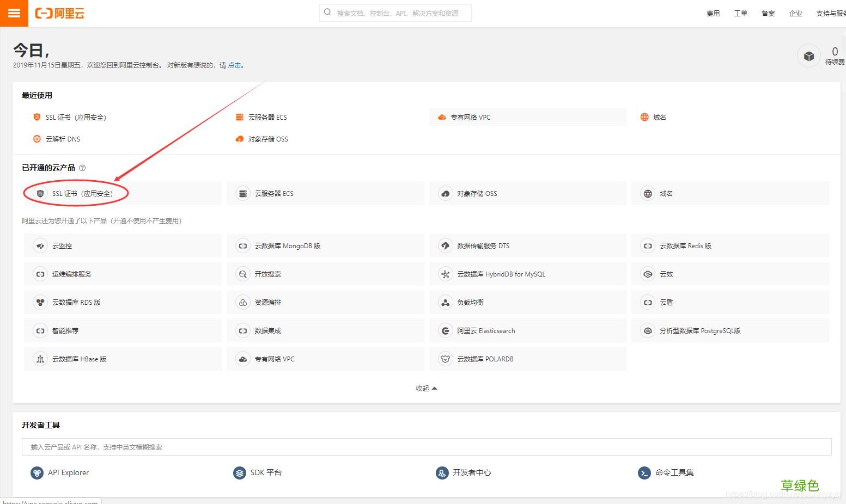Click the domain globe icon in recently used
846x504 pixels.
point(644,117)
